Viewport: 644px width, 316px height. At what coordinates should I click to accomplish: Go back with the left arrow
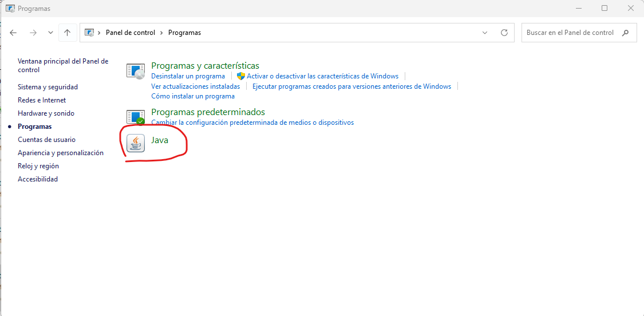(13, 33)
